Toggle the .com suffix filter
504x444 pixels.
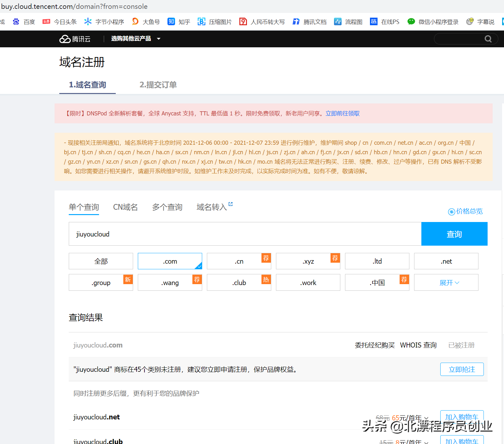point(170,261)
